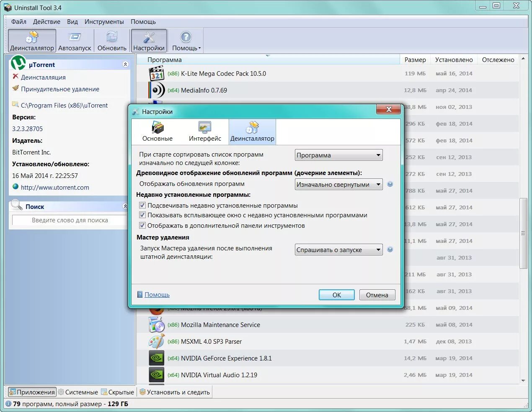The image size is (532, 412).
Task: Click the Mozilla Maintenance Service icon
Action: click(x=156, y=324)
